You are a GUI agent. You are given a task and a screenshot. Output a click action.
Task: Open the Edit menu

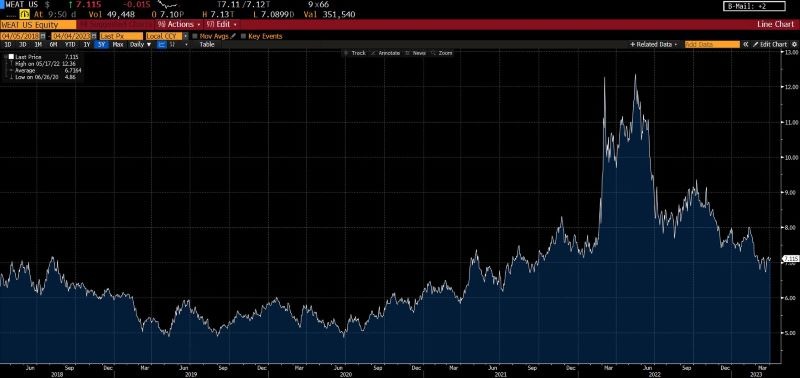click(x=222, y=24)
